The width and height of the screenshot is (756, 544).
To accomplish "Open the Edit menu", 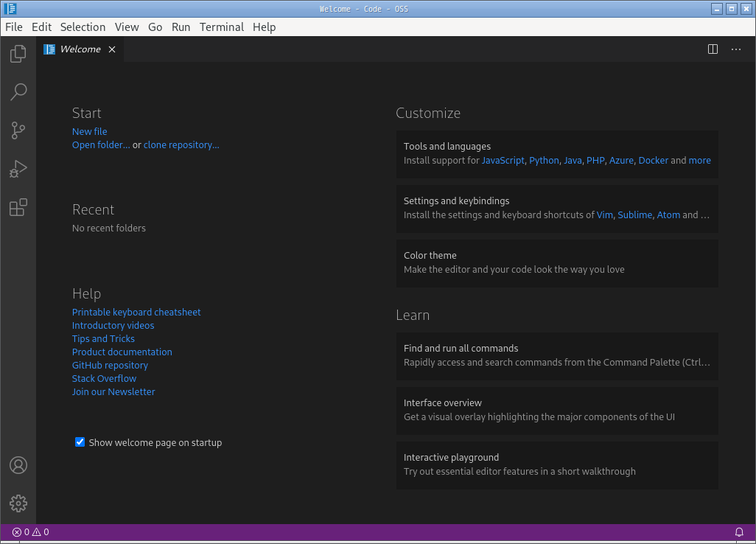I will coord(41,27).
